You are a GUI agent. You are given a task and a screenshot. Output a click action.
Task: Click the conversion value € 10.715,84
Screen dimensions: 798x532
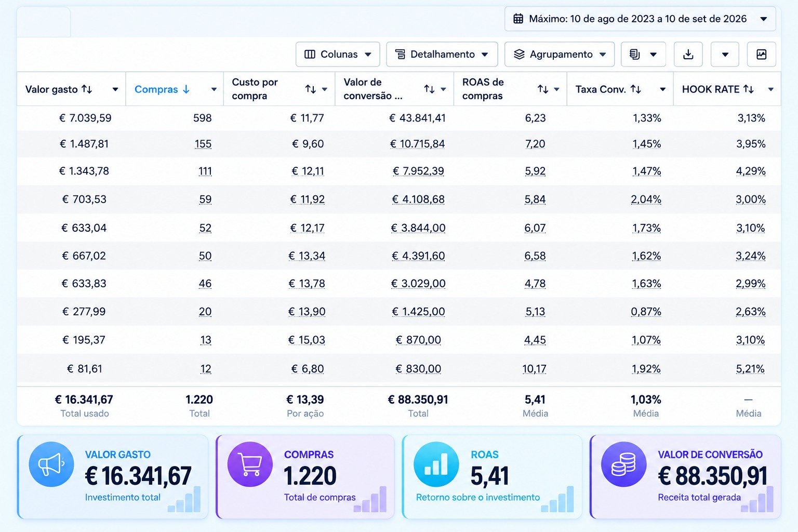[x=417, y=144]
